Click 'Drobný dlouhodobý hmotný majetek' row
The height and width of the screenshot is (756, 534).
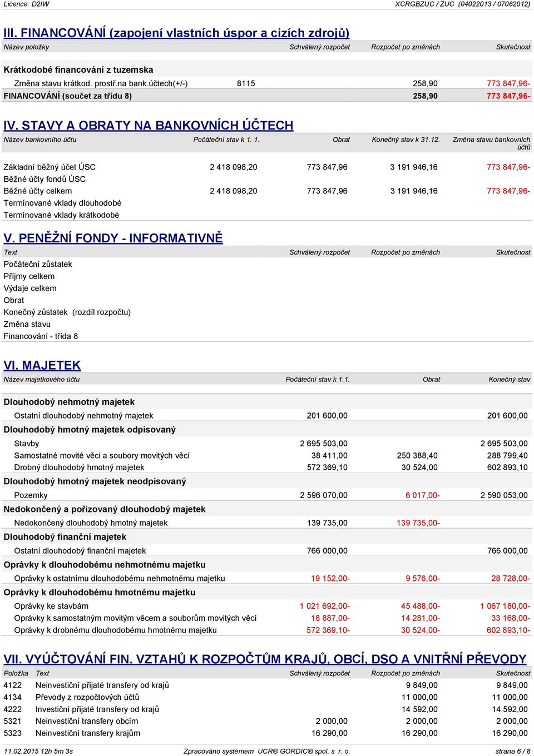[267, 467]
